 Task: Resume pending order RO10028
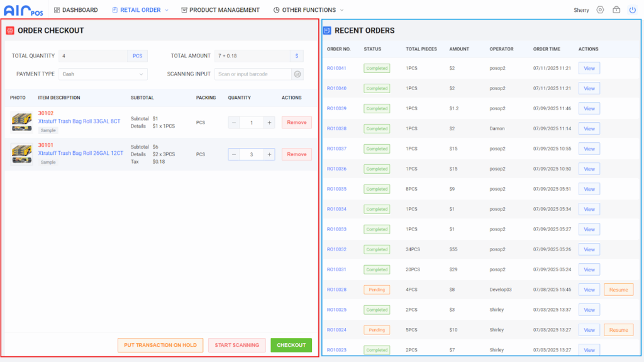pos(618,290)
